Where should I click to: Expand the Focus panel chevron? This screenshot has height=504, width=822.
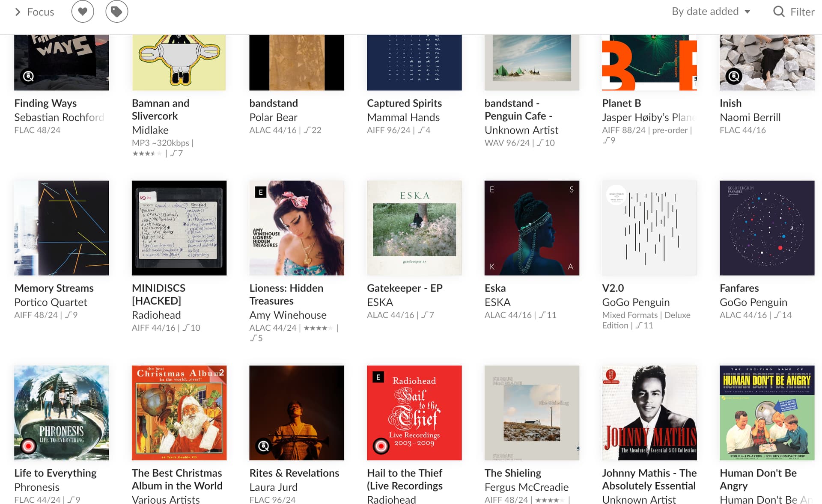click(x=18, y=12)
